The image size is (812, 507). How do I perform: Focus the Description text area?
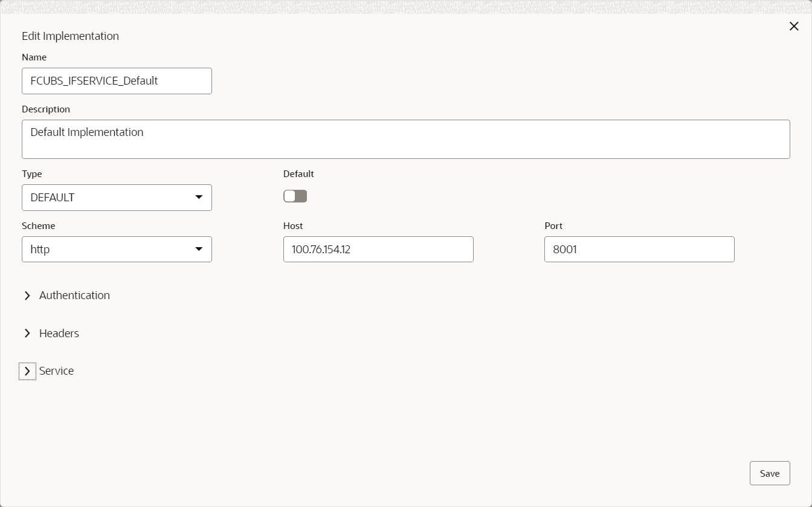pyautogui.click(x=406, y=139)
